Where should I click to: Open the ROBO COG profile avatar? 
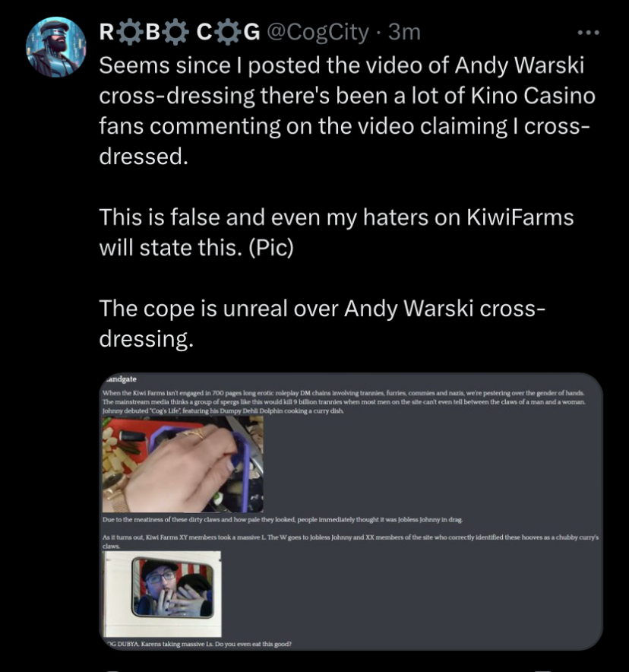point(55,47)
